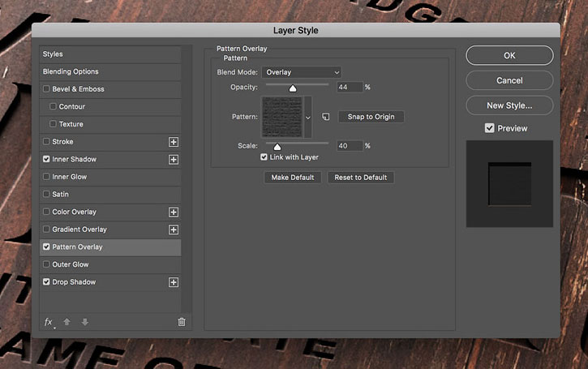The image size is (588, 369).
Task: Enable Inner Glow checkbox
Action: tap(46, 177)
